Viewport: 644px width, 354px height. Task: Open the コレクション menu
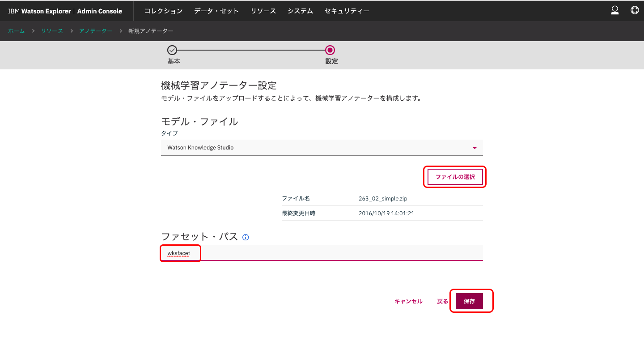coord(163,11)
